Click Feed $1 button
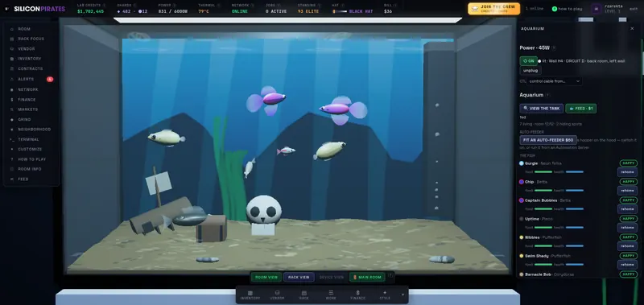This screenshot has width=644, height=305. click(581, 109)
